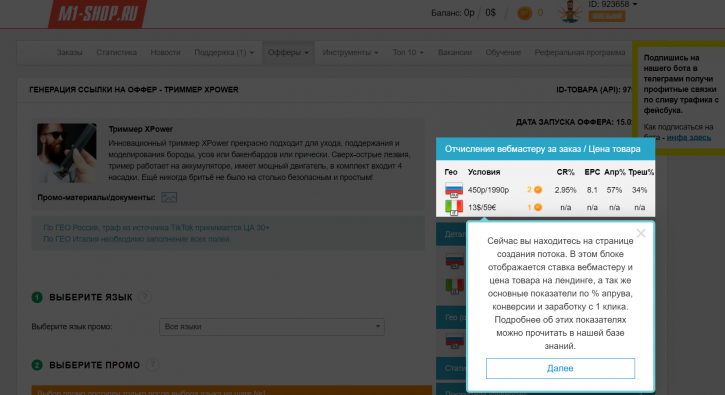
Task: Click the Триммер XPower product thumbnail
Action: click(67, 153)
